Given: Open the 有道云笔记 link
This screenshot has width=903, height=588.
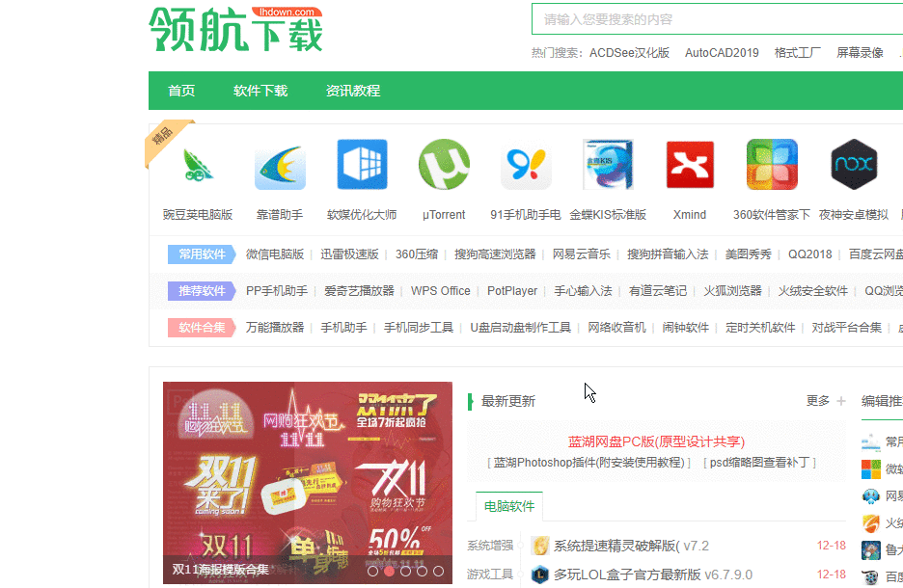Looking at the screenshot, I should pyautogui.click(x=658, y=291).
